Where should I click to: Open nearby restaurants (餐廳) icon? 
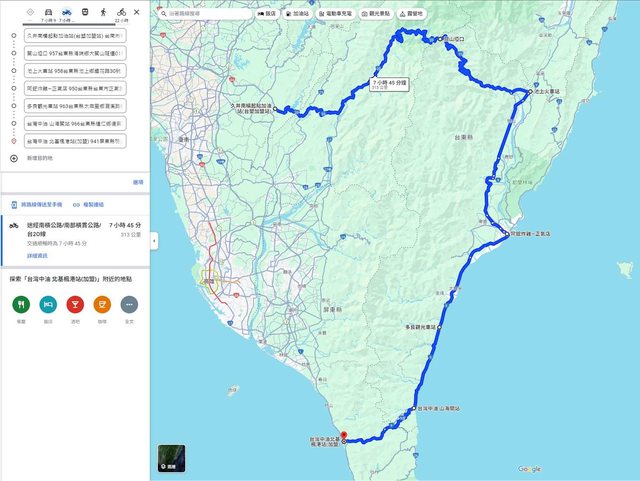click(20, 304)
